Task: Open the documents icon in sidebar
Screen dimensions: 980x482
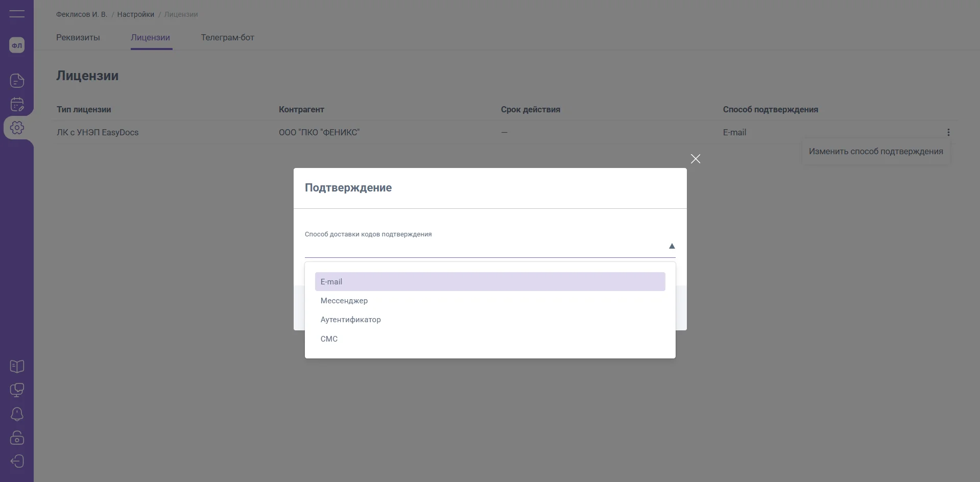Action: (x=17, y=81)
